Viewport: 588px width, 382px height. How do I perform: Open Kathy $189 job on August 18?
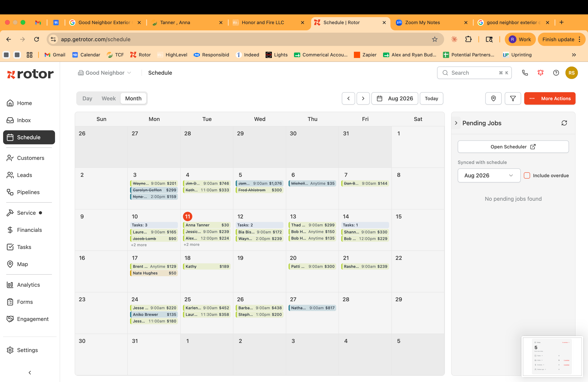[207, 266]
